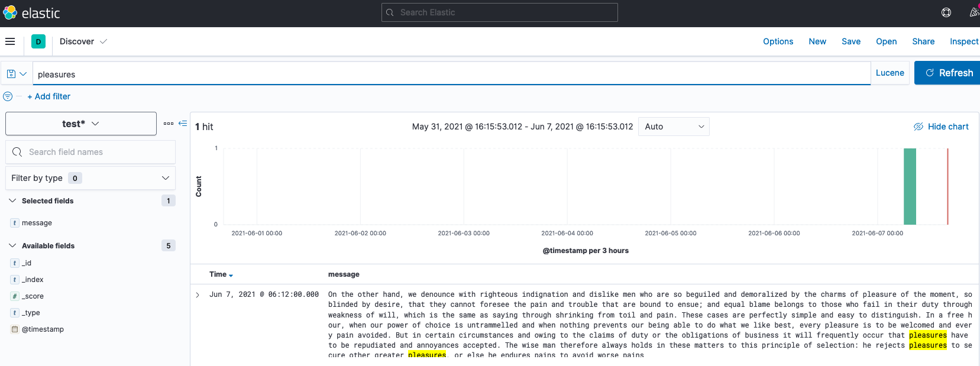The image size is (980, 366).
Task: Click the filter options circle icon
Action: [8, 96]
